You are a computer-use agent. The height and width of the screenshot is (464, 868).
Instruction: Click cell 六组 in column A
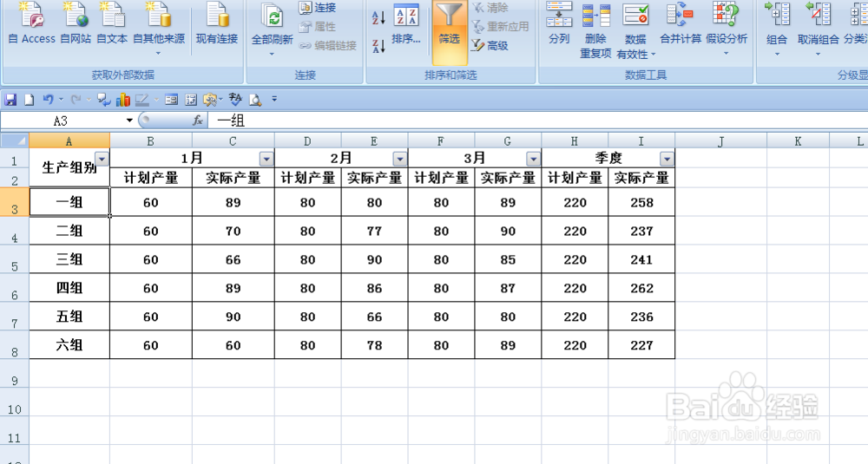click(x=69, y=344)
